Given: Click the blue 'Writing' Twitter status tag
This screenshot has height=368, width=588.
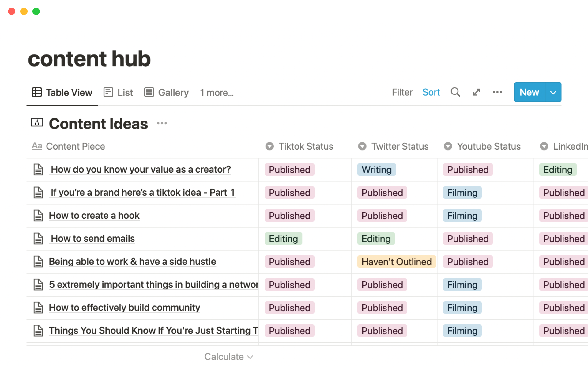Looking at the screenshot, I should [x=376, y=170].
